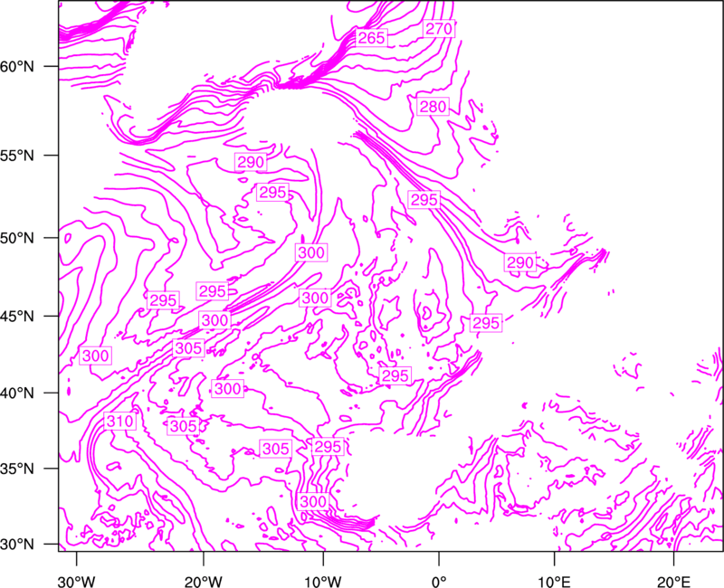Select the 290 contour label east of 0° longitude
The image size is (724, 588).
coord(520,262)
